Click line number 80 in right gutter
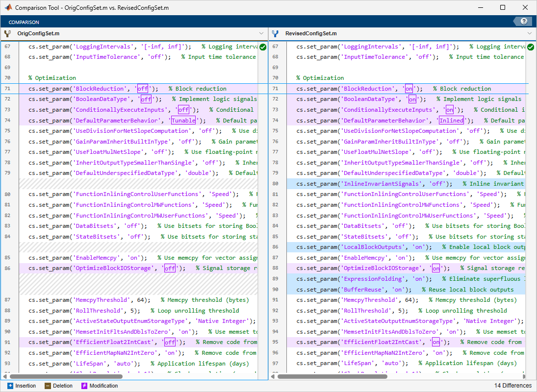537x392 pixels. point(275,183)
